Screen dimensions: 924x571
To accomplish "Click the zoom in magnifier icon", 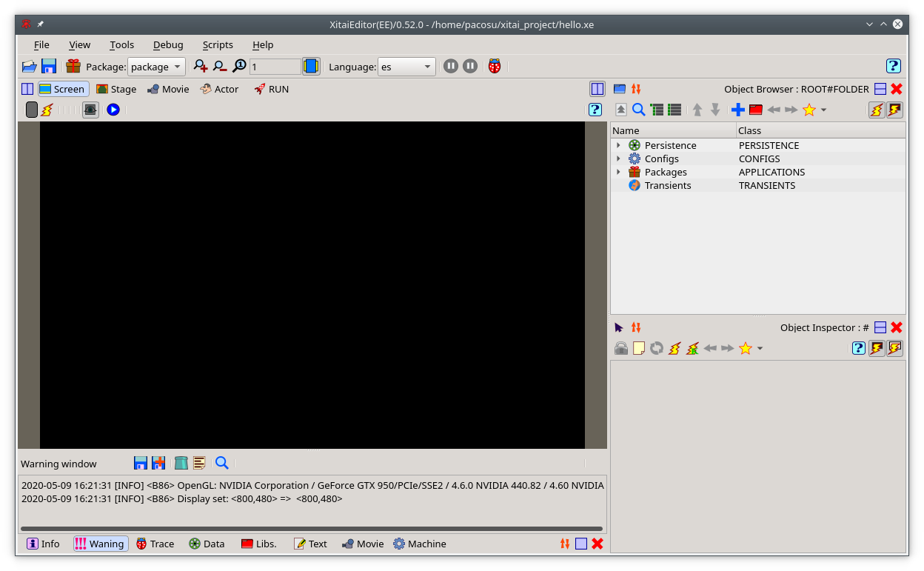I will [x=201, y=67].
